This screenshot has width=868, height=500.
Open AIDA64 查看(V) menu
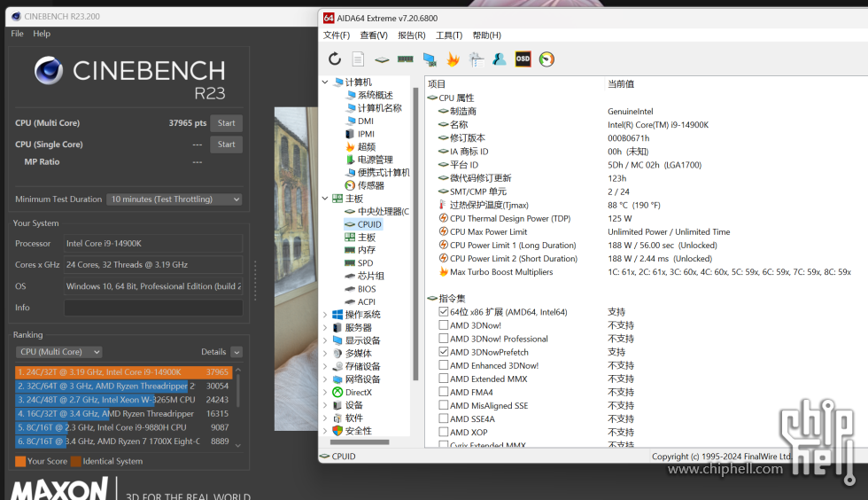[x=374, y=35]
